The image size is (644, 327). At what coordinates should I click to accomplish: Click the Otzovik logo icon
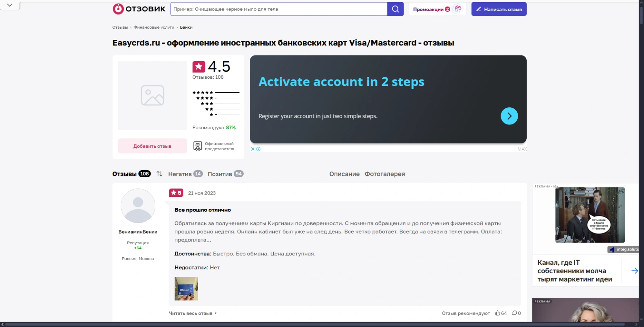(x=118, y=9)
